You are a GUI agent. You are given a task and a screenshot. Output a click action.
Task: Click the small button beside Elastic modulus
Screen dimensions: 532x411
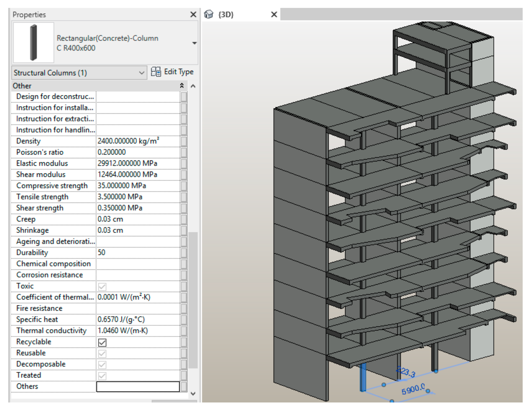(x=184, y=163)
